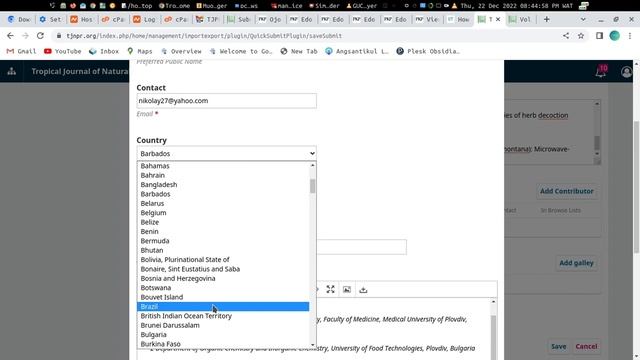Open the Overview bookmark
Image resolution: width=640 pixels, height=360 pixels.
[x=181, y=51]
